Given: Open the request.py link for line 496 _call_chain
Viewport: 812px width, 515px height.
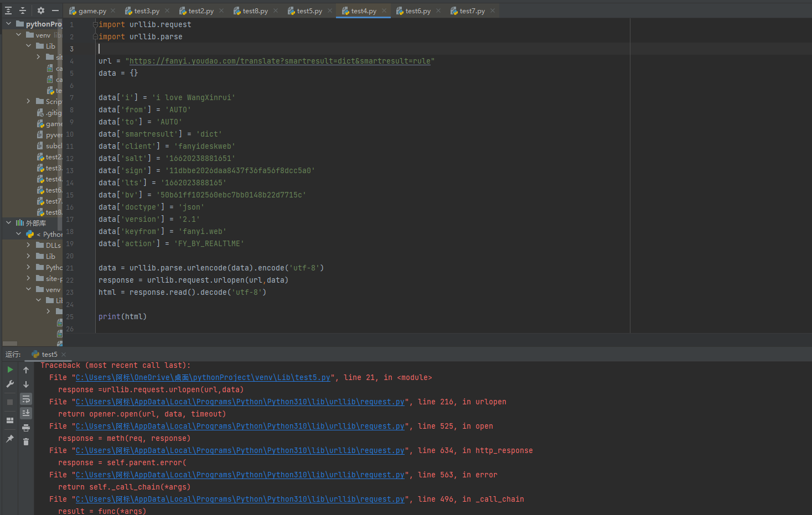Looking at the screenshot, I should click(x=240, y=500).
